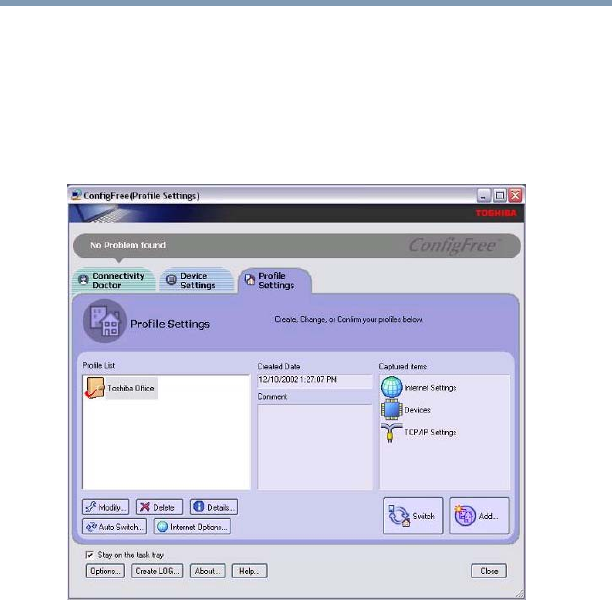Click the Devices chip icon

[x=391, y=409]
